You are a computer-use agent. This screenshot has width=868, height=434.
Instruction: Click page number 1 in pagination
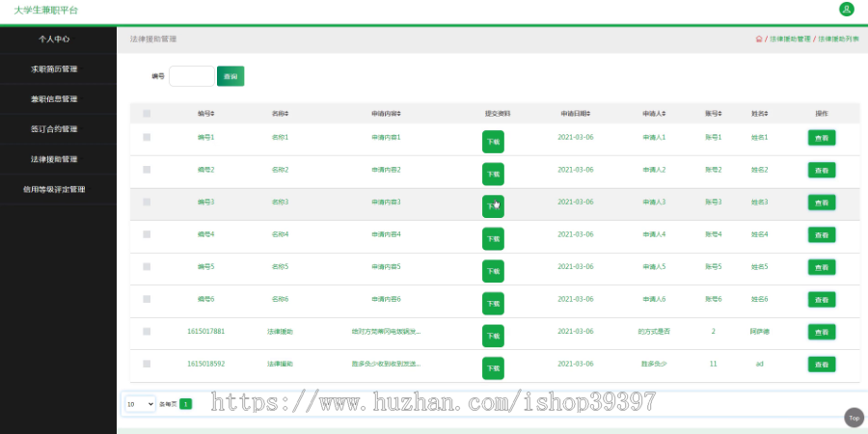tap(186, 404)
